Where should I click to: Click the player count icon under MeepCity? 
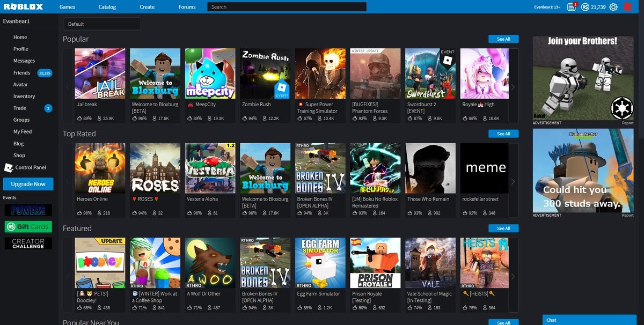[x=210, y=118]
